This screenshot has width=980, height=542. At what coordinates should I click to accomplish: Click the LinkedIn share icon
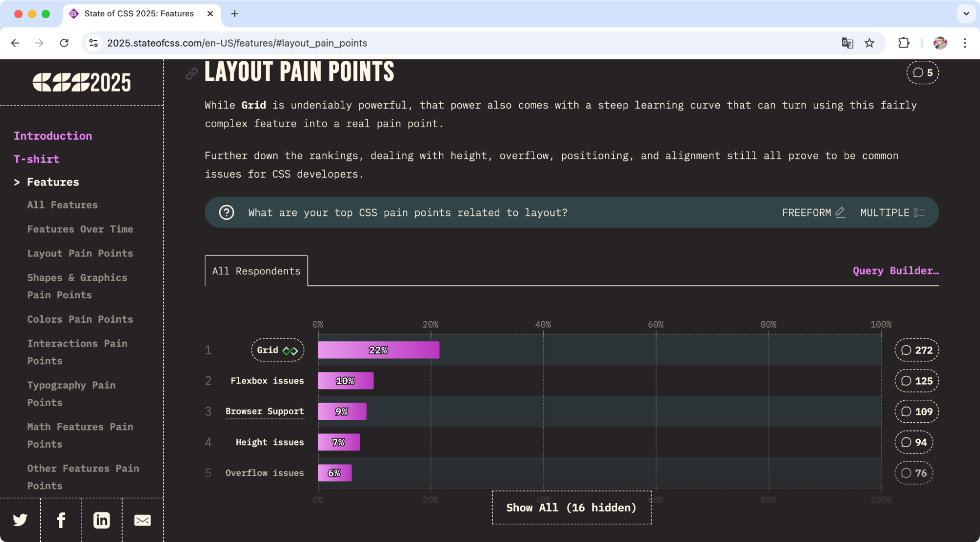[x=101, y=519]
